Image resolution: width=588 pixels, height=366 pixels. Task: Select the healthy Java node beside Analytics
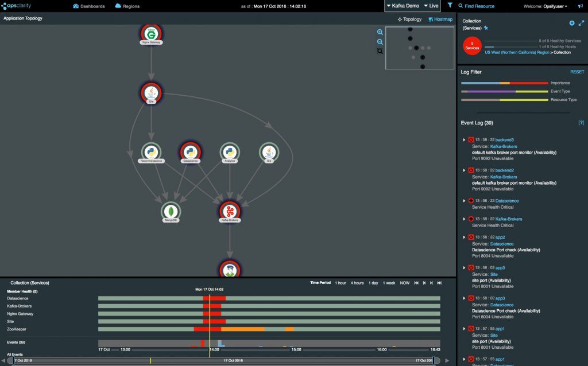click(x=269, y=153)
